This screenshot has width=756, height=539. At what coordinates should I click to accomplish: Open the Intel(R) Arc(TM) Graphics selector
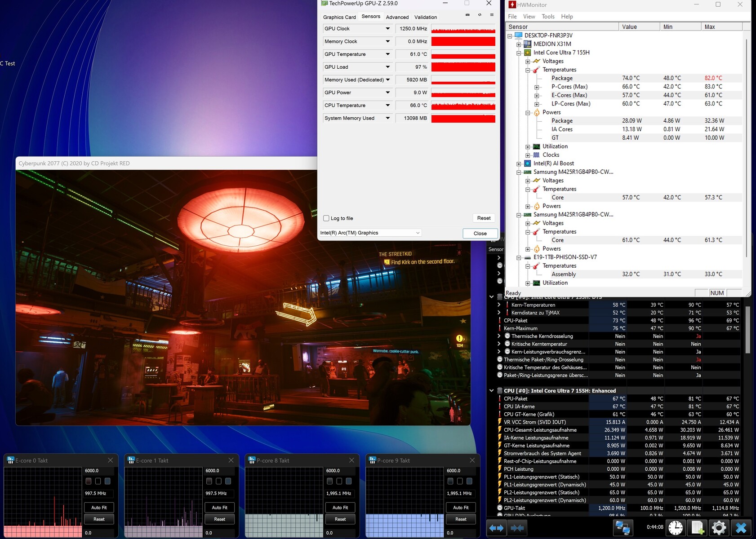coord(370,233)
